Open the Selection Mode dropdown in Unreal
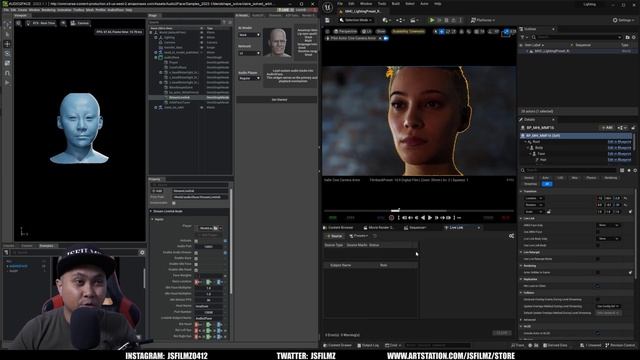640x360 pixels. click(x=356, y=20)
